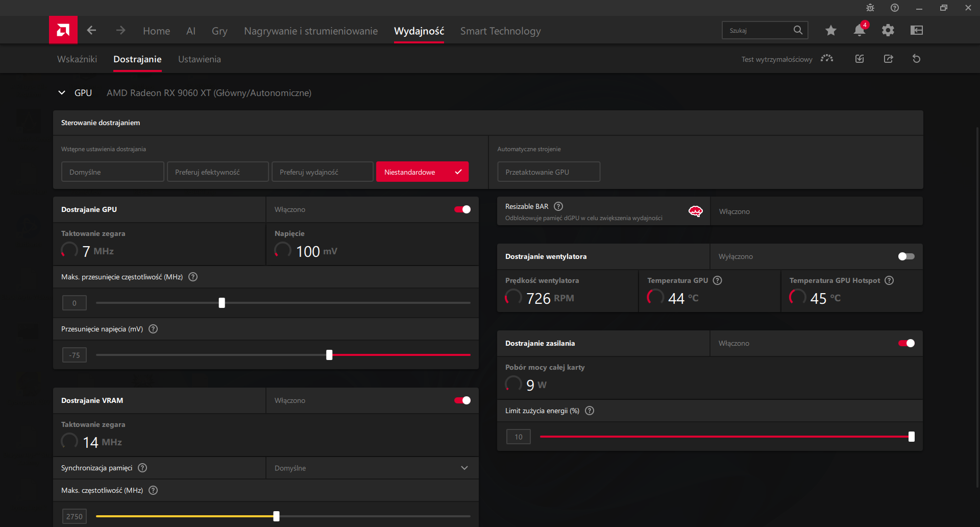Click the Przetaktowanie GPU button
Screen dimensions: 980x527
(x=549, y=172)
